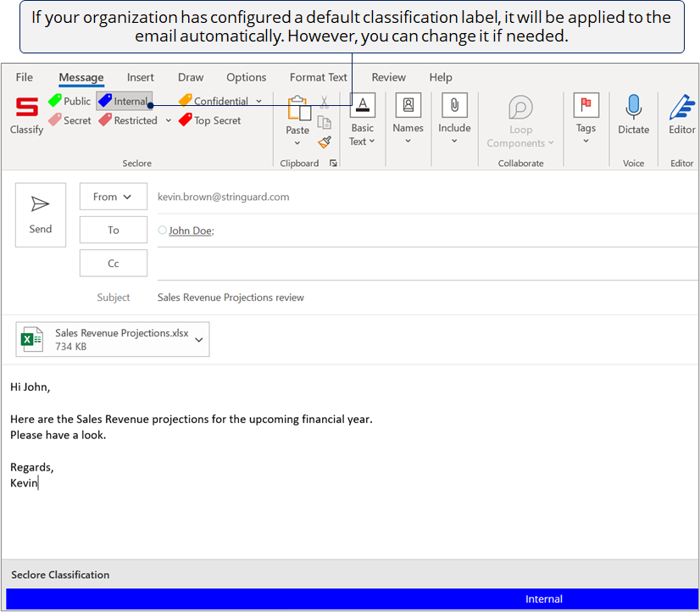Open the Sales Revenue Projections.xlsx attachment menu
700x612 pixels.
199,340
